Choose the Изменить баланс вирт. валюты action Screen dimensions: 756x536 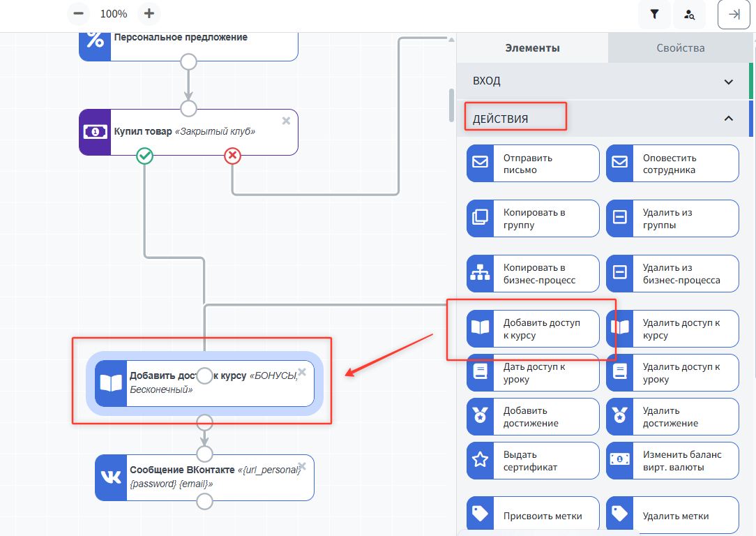pos(672,461)
